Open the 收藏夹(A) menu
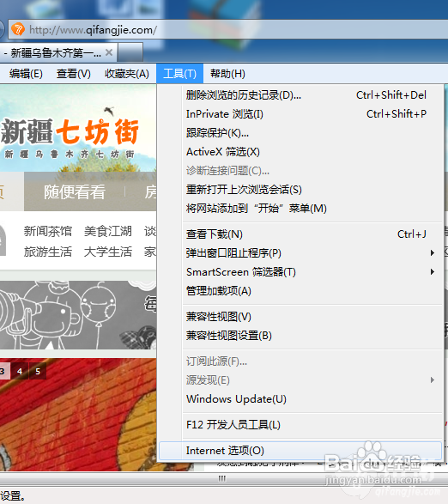This screenshot has height=504, width=448. [127, 74]
